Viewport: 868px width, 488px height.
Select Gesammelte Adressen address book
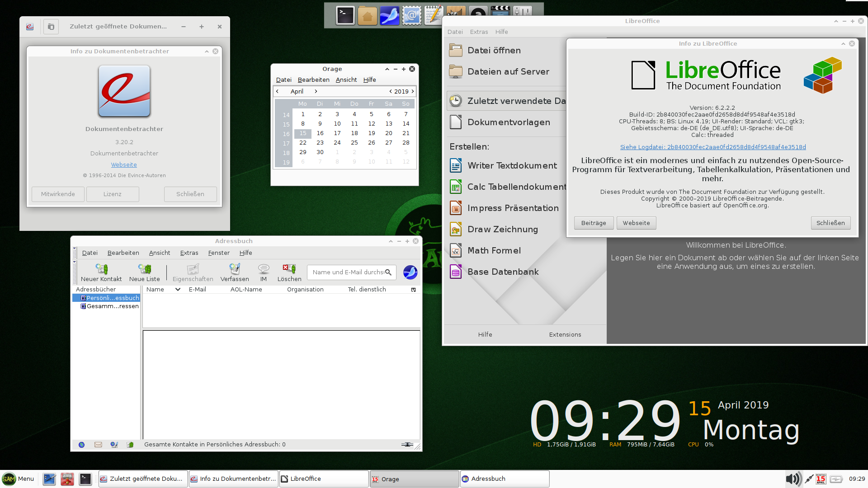pos(112,306)
